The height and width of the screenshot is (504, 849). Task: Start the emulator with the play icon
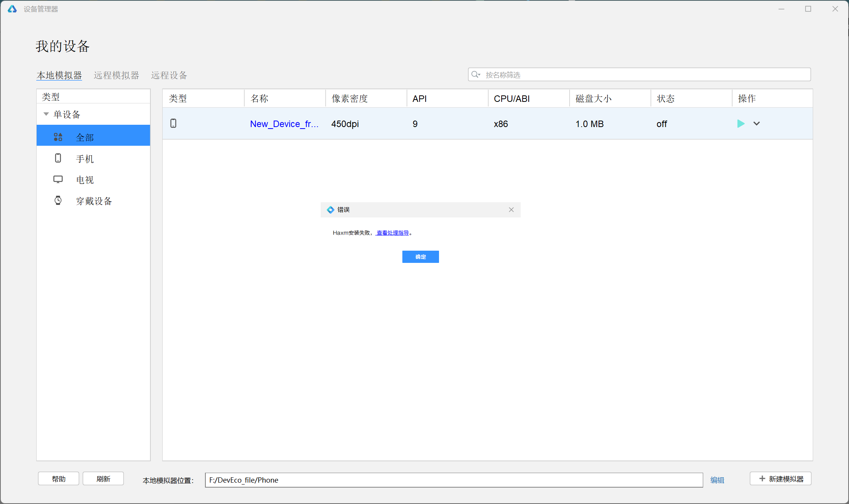click(x=741, y=124)
